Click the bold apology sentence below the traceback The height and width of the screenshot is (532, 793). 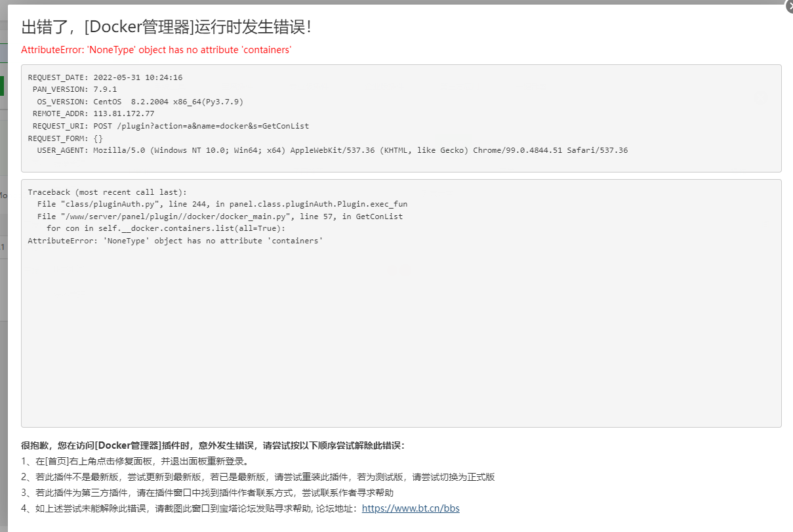tap(213, 445)
